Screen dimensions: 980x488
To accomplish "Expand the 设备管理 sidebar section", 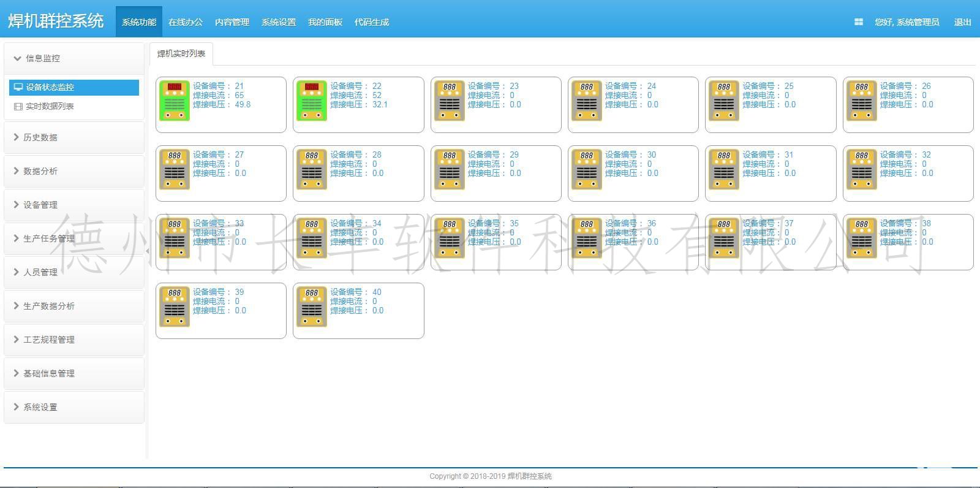I will (x=40, y=205).
